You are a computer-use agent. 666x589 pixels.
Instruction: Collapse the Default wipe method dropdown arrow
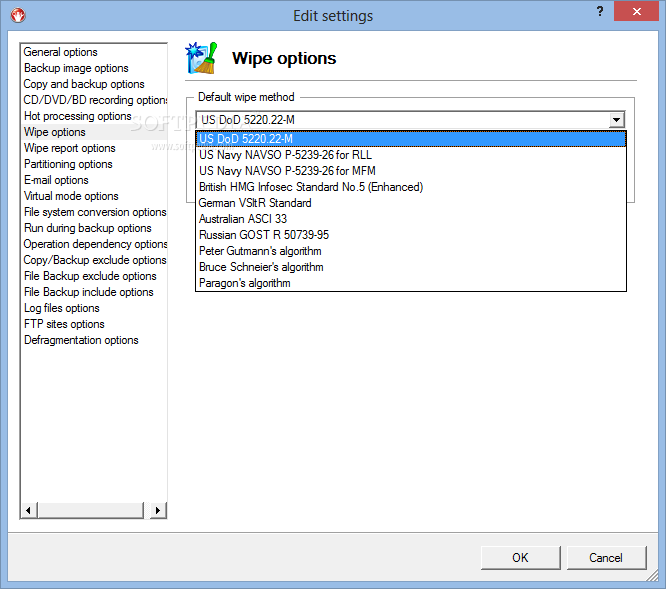point(616,120)
